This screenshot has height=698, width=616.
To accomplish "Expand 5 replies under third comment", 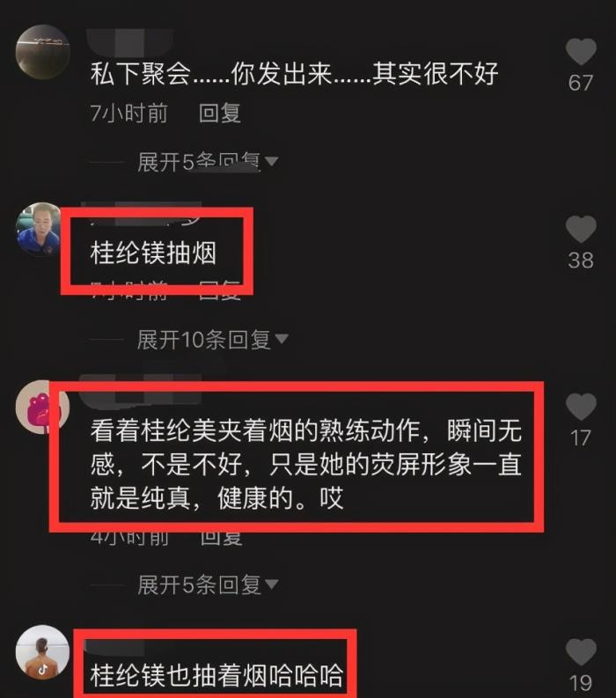I will coord(208,584).
